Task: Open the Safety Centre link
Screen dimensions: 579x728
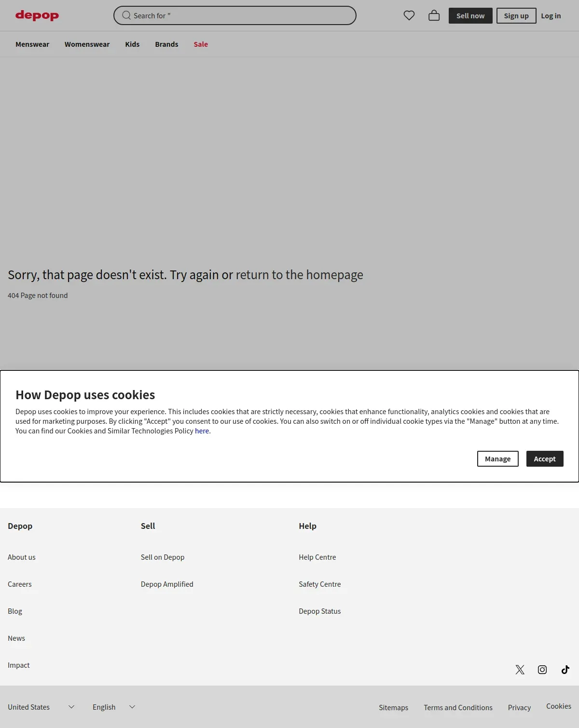Action: (x=320, y=584)
